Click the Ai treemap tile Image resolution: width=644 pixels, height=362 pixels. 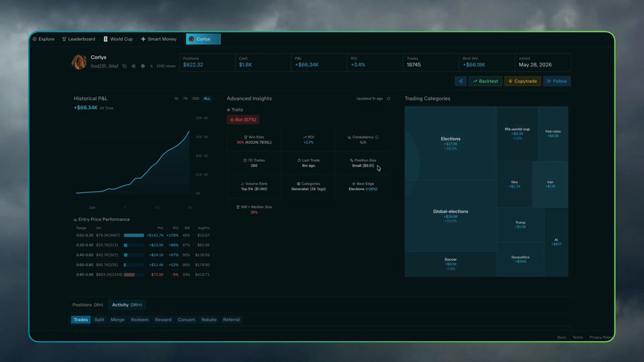coord(556,242)
